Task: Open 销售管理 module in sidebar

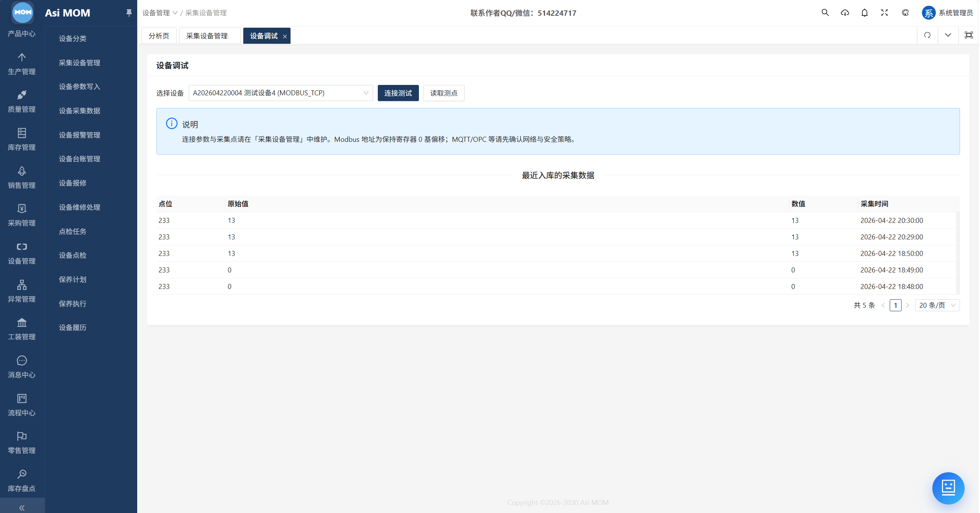Action: click(22, 178)
